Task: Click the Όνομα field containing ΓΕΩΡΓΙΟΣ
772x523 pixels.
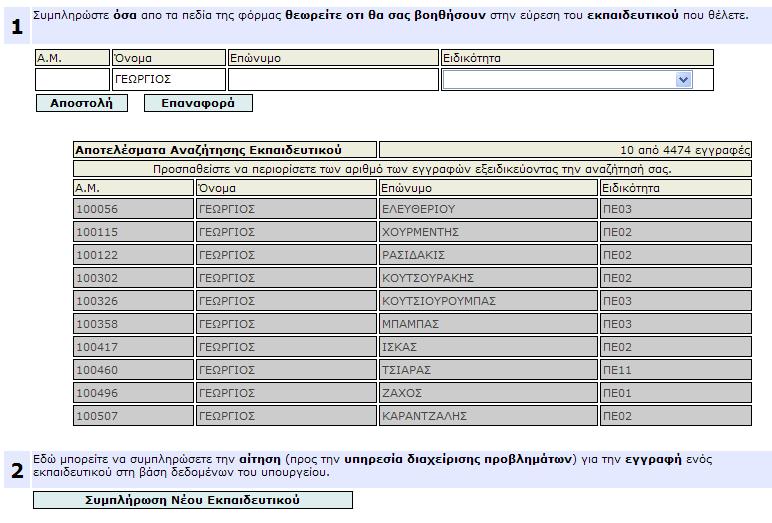Action: click(169, 79)
